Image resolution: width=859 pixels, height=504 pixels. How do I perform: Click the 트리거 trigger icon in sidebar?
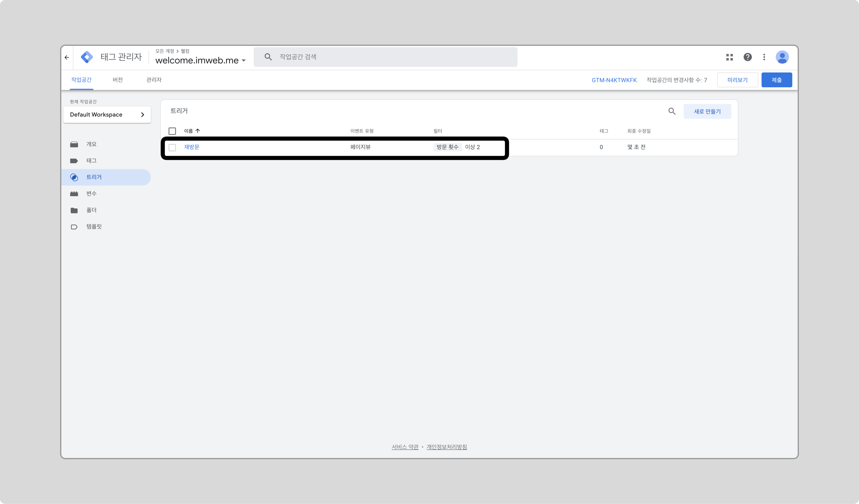[x=74, y=177]
